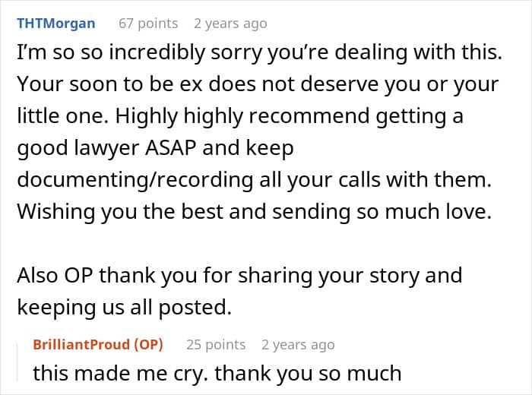Click the "25 points" score on reply
This screenshot has width=532, height=395.
[x=216, y=344]
